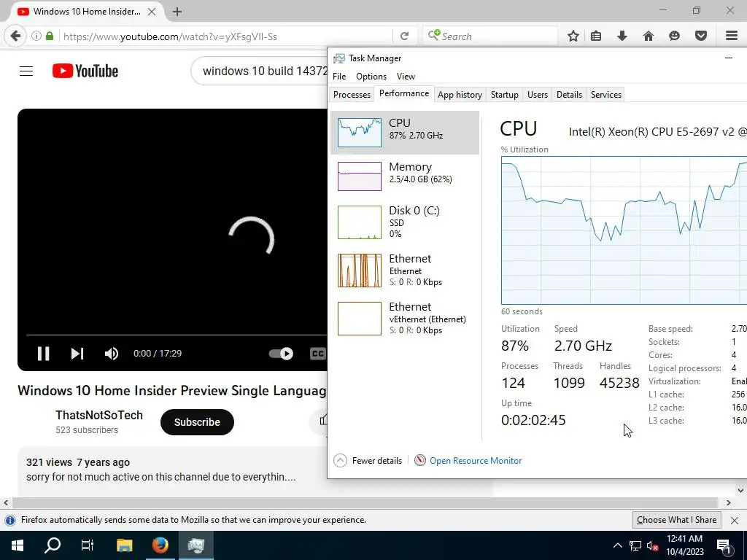This screenshot has width=747, height=560.
Task: Click the video progress bar
Action: [177, 335]
